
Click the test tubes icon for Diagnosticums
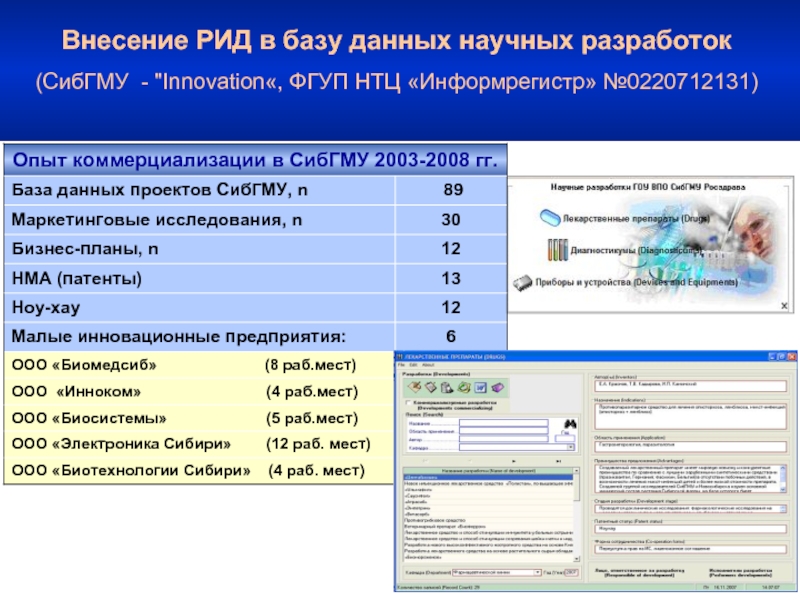(x=558, y=250)
